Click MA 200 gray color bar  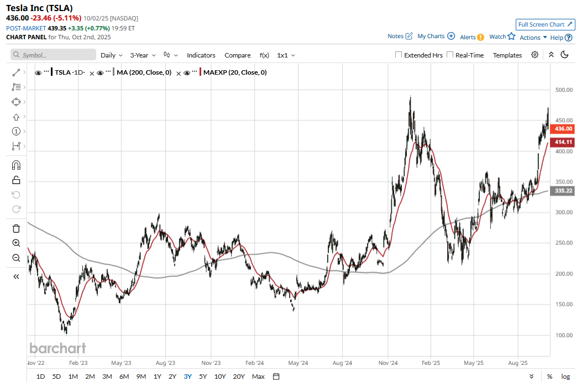[x=113, y=72]
